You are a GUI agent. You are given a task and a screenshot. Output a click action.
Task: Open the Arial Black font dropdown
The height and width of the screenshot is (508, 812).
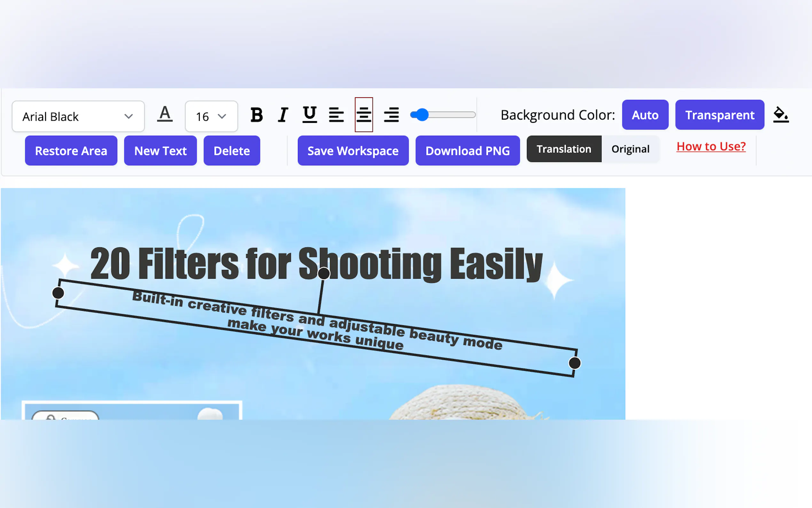[78, 116]
